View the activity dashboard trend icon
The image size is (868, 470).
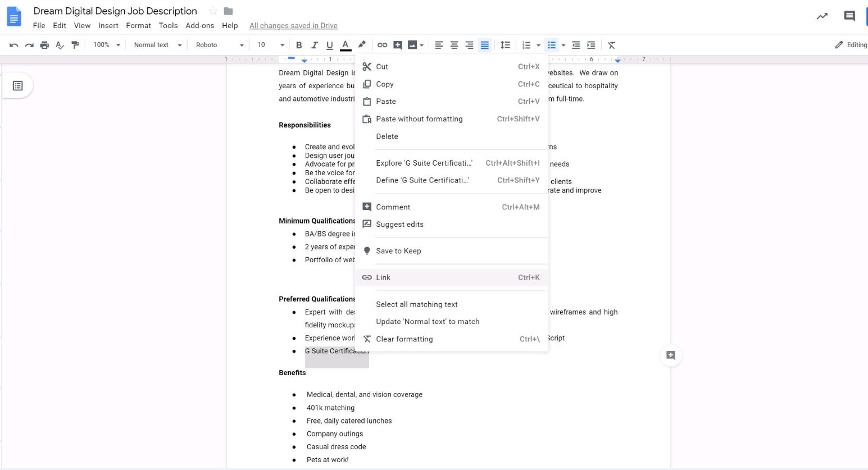click(822, 16)
